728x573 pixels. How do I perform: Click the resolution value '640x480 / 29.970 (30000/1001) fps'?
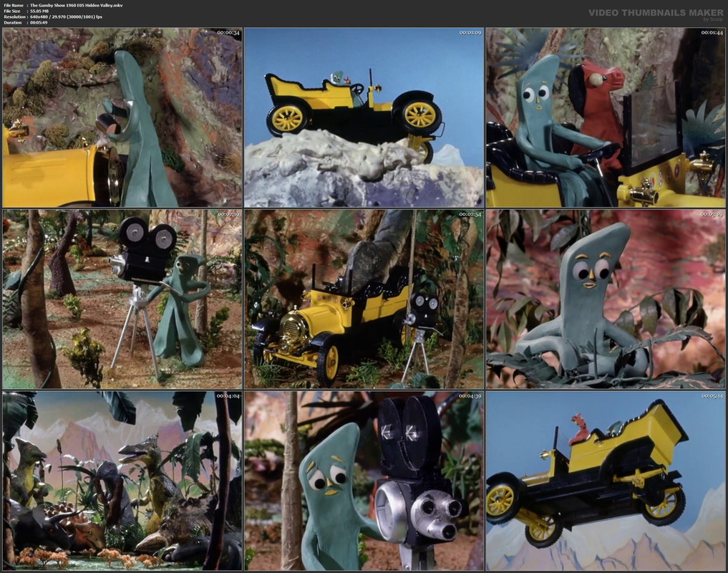(67, 16)
